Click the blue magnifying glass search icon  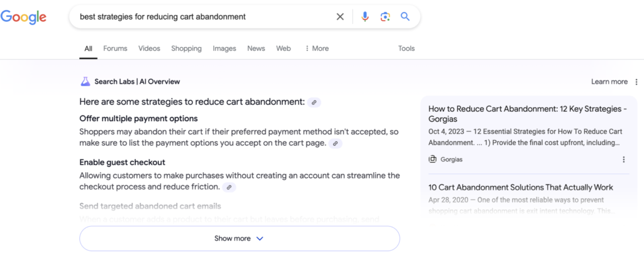405,17
